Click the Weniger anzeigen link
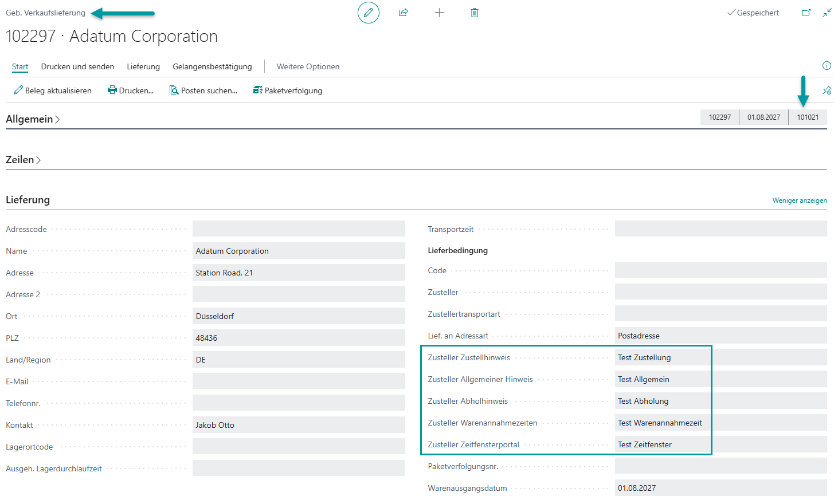834x504 pixels. coord(800,200)
